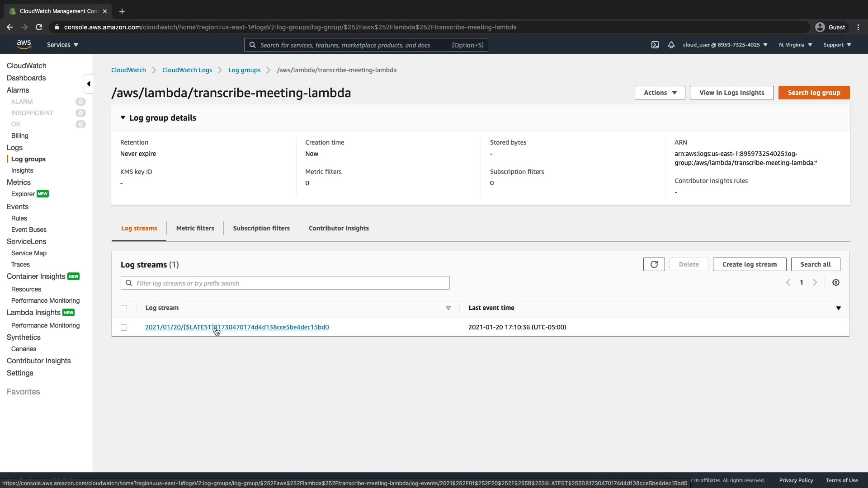Open the AWS CloudShell icon in the header
The width and height of the screenshot is (868, 488).
pos(655,45)
